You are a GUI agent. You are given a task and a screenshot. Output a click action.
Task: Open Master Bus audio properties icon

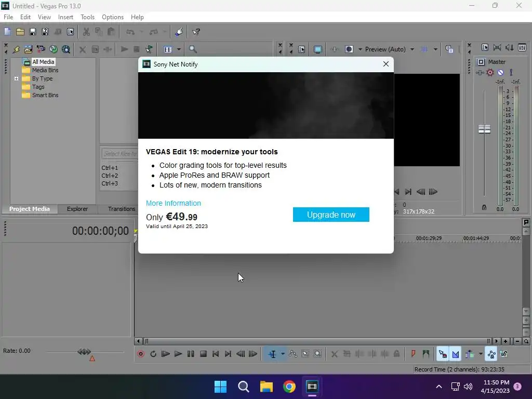485,47
